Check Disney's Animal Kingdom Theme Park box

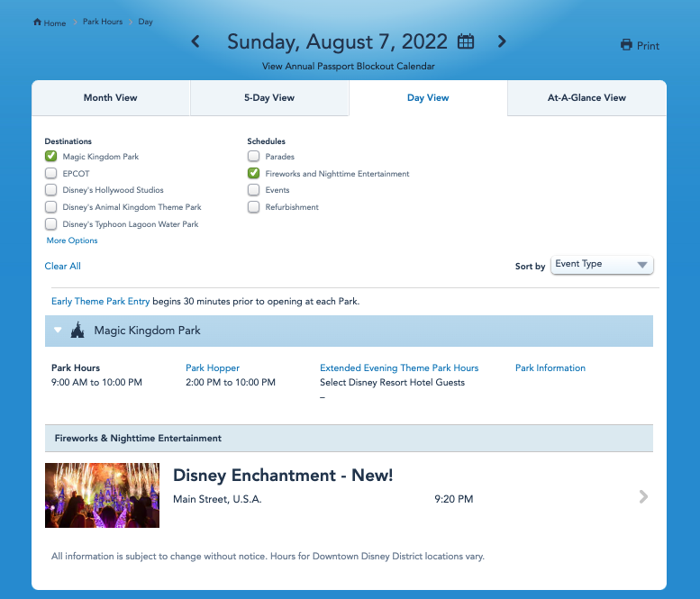point(50,206)
